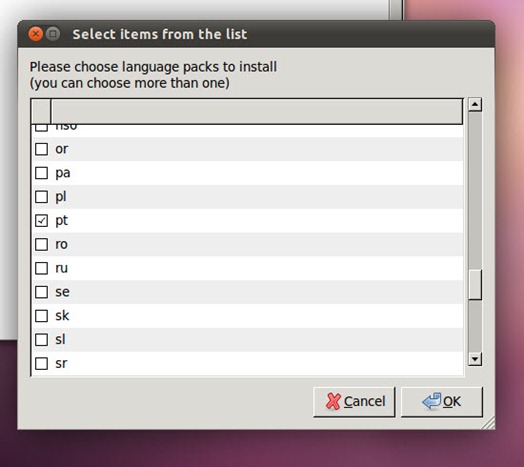This screenshot has height=467, width=524.
Task: Click the gray maximize button in the title bar
Action: tap(53, 34)
